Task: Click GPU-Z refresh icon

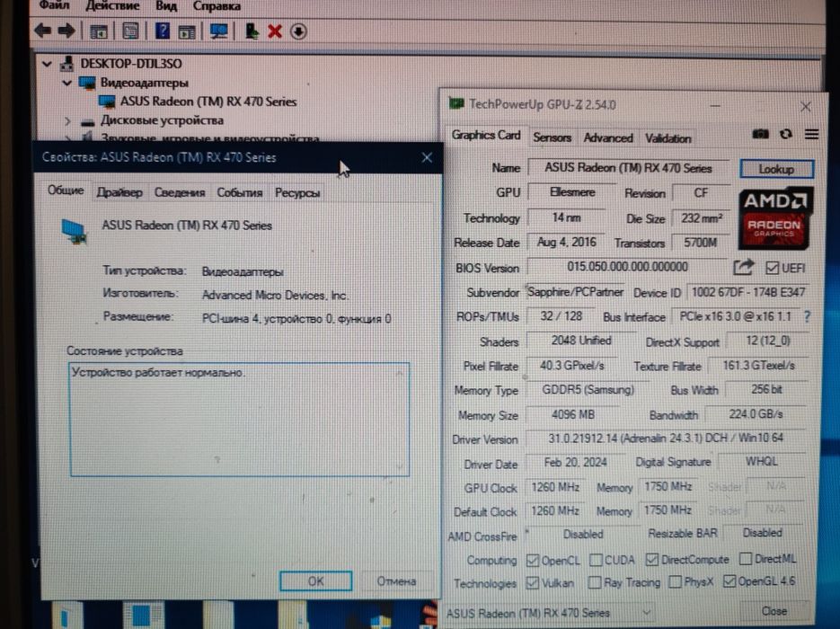Action: (786, 134)
